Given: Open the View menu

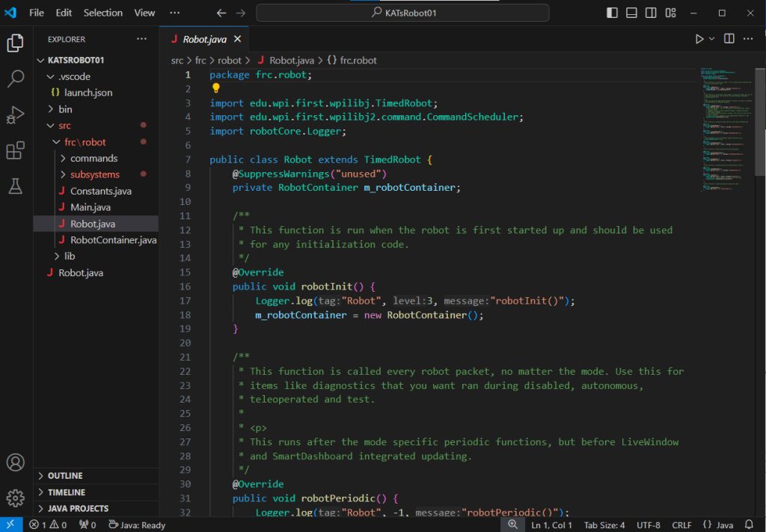Looking at the screenshot, I should click(x=144, y=13).
